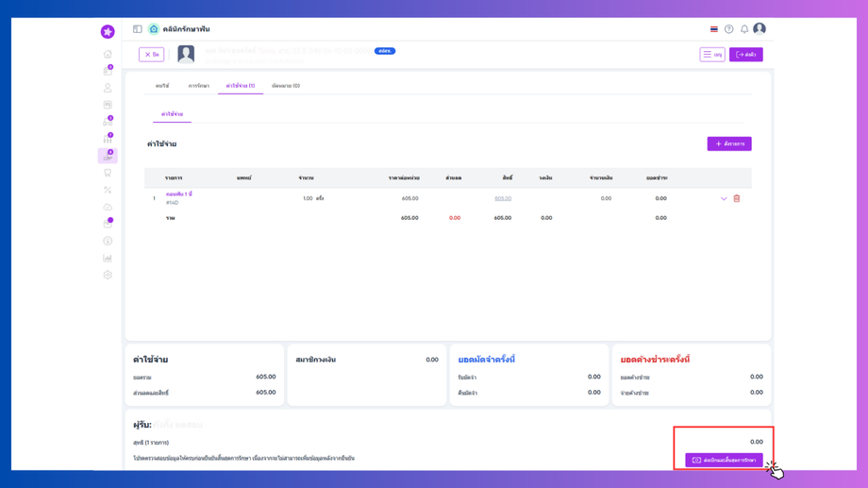The image size is (868, 488).
Task: Click the ปิด close button near patient photo
Action: (151, 55)
